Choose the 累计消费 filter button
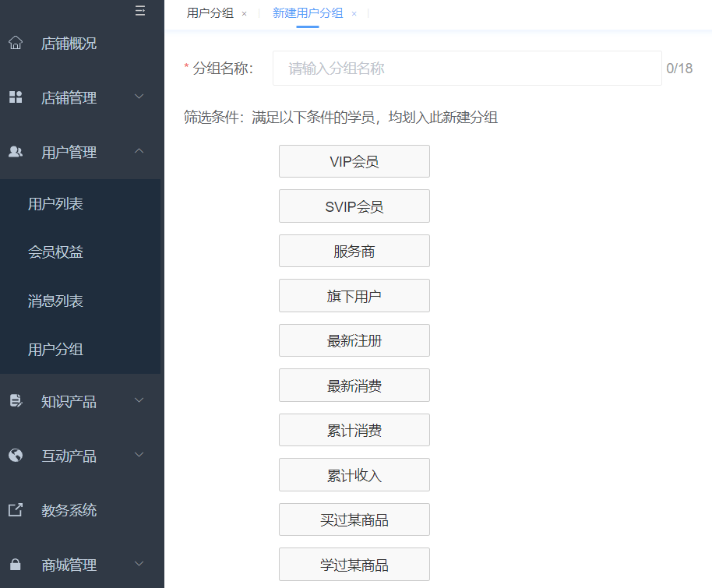The height and width of the screenshot is (588, 712). click(354, 431)
